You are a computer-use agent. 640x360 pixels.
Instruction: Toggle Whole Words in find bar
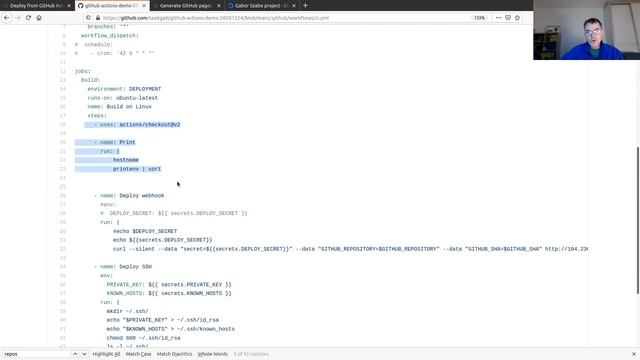(213, 354)
